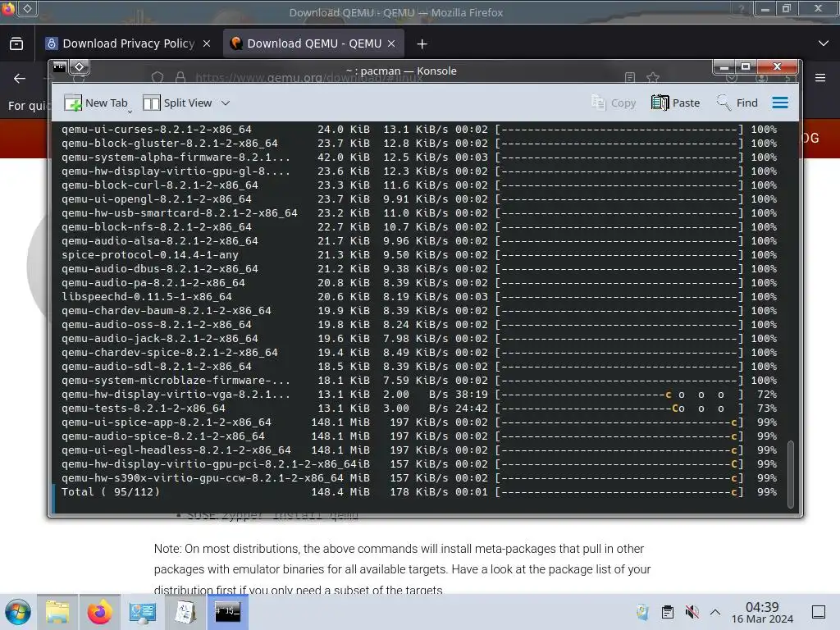Image resolution: width=840 pixels, height=630 pixels.
Task: Expand hidden system tray icons arrow
Action: [715, 612]
